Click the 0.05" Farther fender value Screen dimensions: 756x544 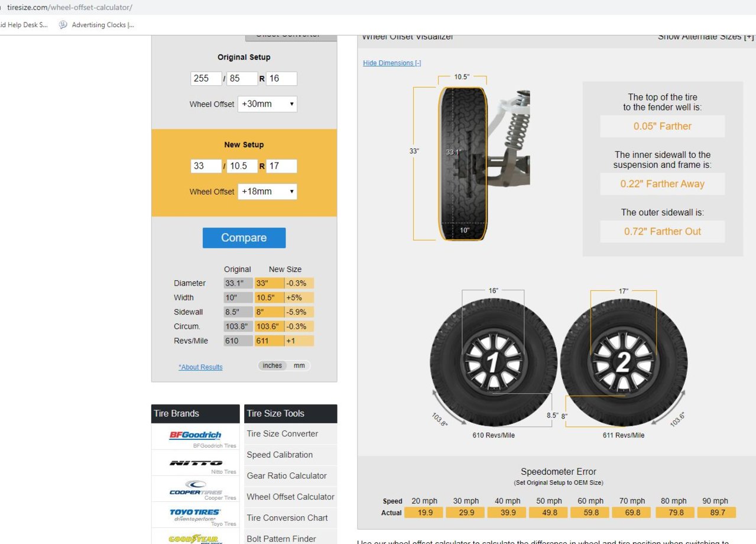pos(663,126)
